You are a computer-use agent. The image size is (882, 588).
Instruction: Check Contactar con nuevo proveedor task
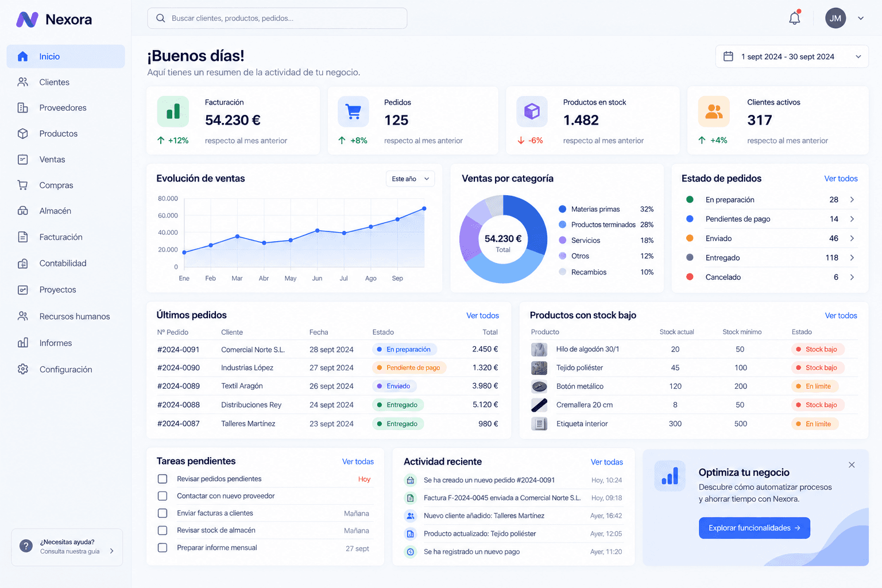point(163,496)
